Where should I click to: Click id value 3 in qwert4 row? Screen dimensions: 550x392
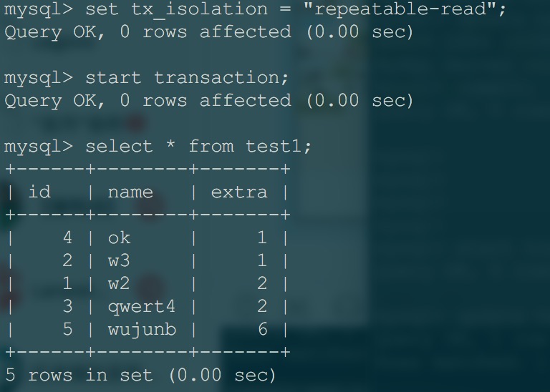point(68,307)
